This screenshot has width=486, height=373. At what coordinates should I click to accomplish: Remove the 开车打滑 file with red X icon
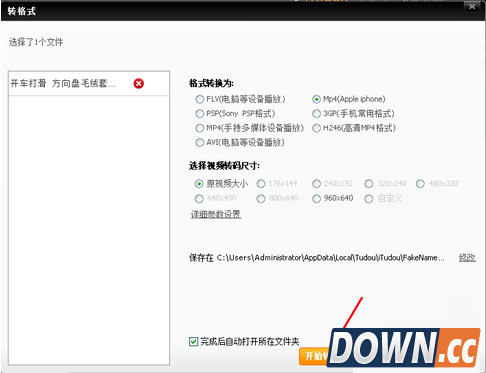coord(139,83)
